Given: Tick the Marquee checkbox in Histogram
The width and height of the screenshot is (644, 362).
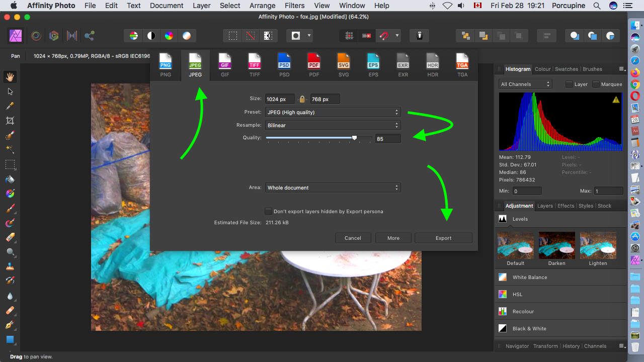Looking at the screenshot, I should pyautogui.click(x=596, y=84).
